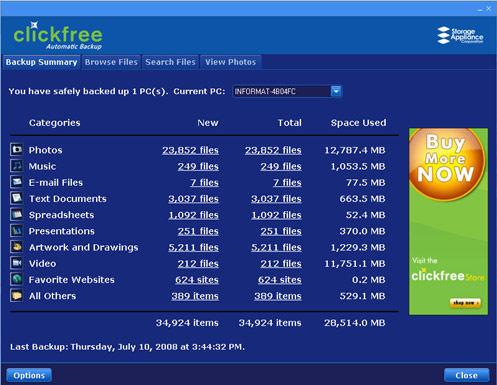497x385 pixels.
Task: Open new Music 249 files link
Action: [x=198, y=166]
